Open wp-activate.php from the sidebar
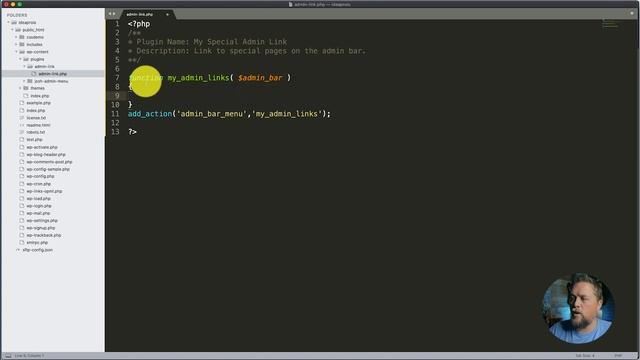Screen dimensions: 640x360 (x=42, y=147)
